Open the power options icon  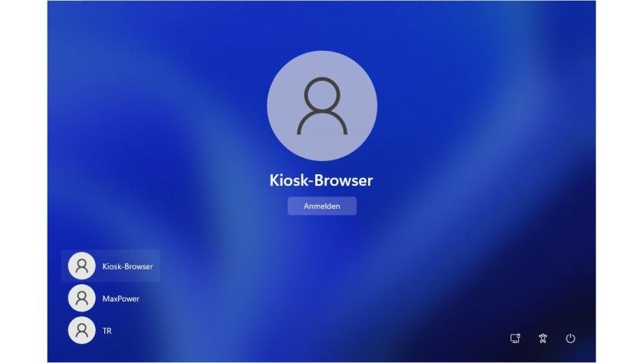tap(570, 338)
